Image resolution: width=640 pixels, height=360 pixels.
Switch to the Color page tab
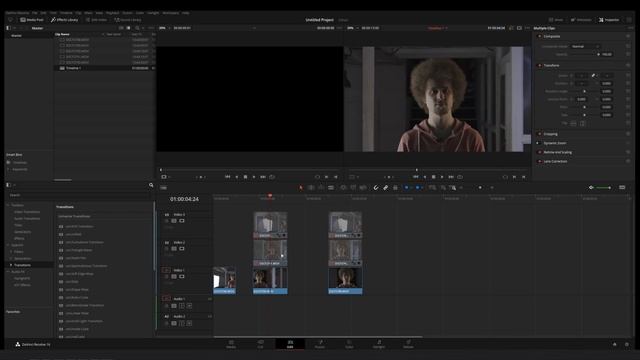[x=349, y=344]
